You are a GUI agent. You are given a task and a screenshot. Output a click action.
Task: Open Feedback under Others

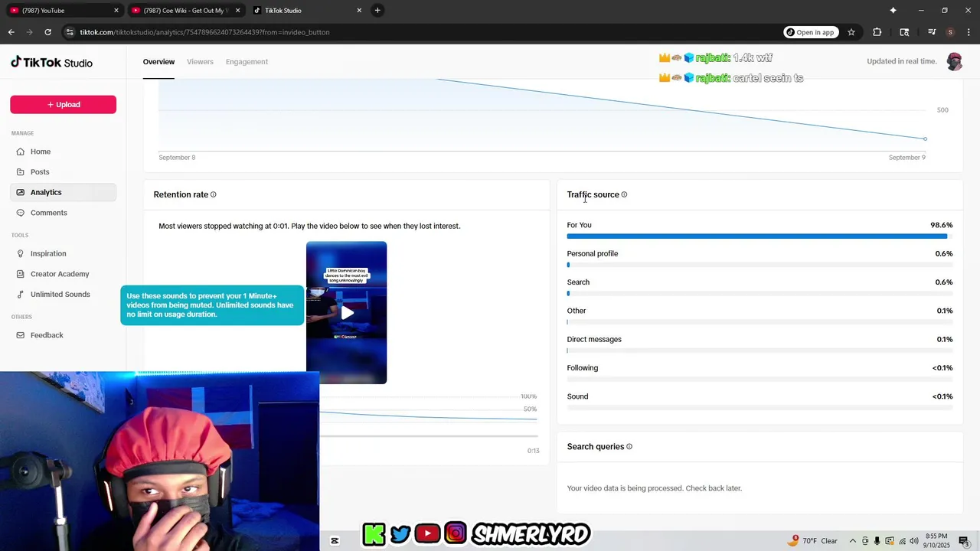pyautogui.click(x=63, y=335)
